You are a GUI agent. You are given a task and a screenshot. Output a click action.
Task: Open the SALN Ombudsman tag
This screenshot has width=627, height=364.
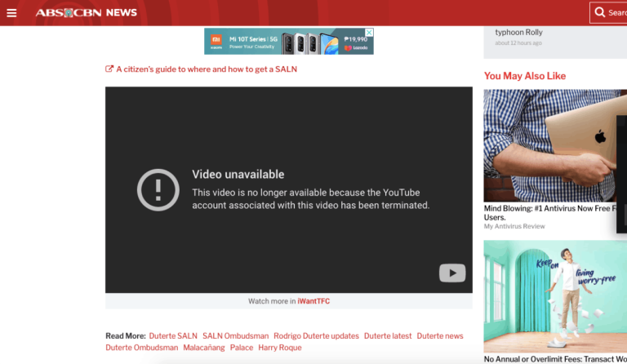pyautogui.click(x=235, y=336)
